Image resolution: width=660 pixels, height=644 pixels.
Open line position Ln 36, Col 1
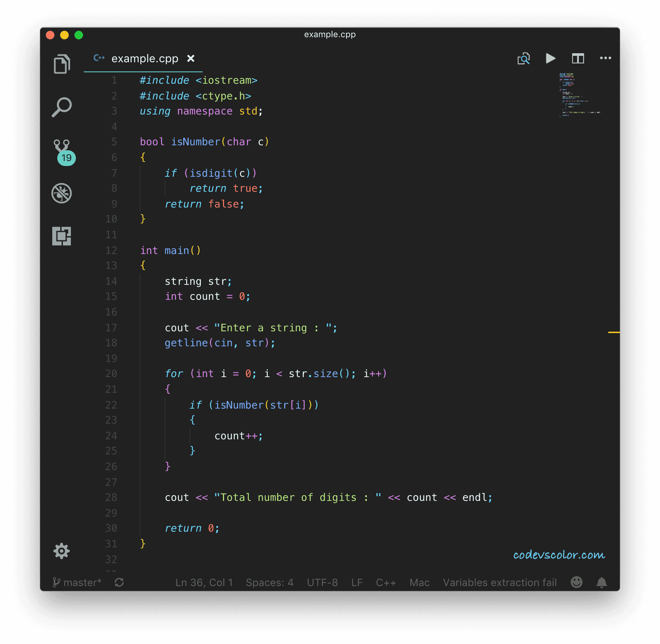tap(204, 582)
